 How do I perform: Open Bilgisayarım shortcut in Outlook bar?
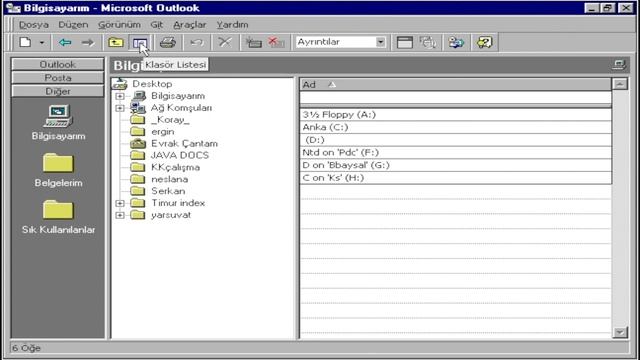58,122
